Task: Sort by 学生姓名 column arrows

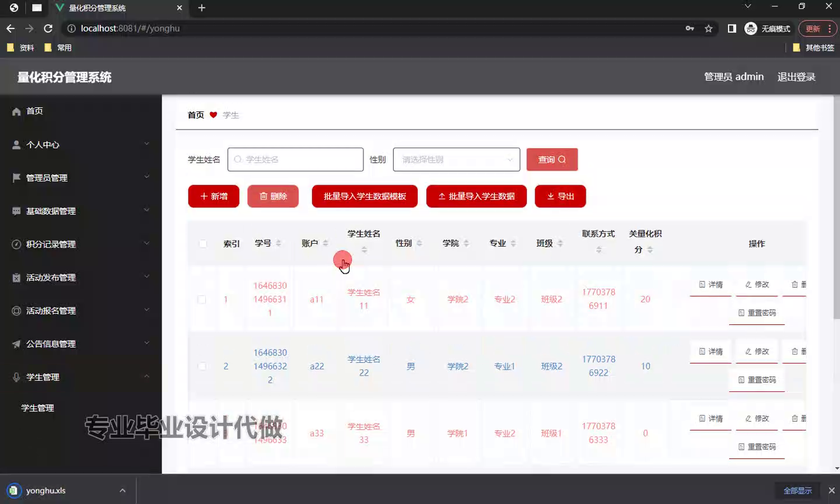Action: (x=364, y=250)
